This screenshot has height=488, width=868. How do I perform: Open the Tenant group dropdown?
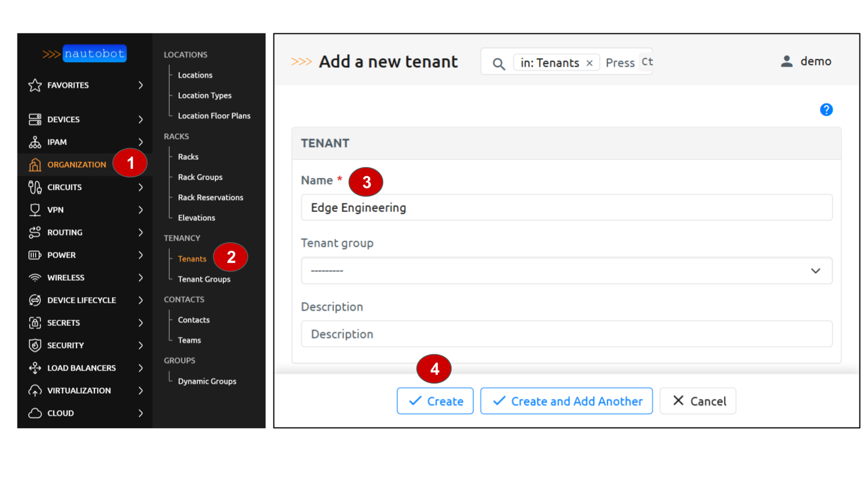566,271
